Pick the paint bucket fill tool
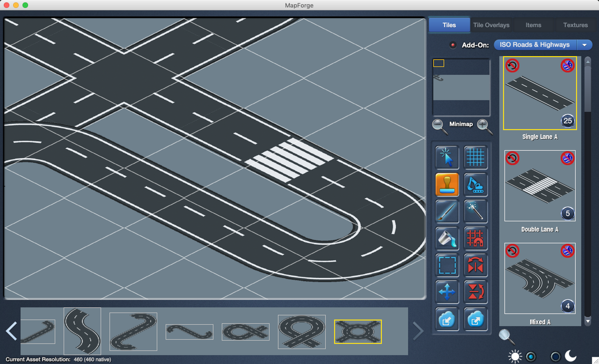The height and width of the screenshot is (364, 599). pyautogui.click(x=447, y=238)
